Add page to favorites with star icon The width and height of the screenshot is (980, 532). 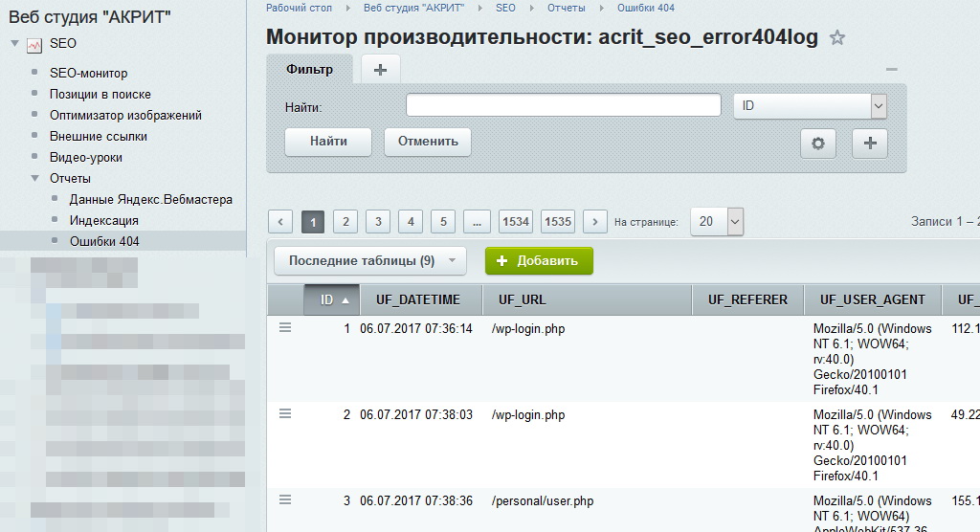coord(837,38)
